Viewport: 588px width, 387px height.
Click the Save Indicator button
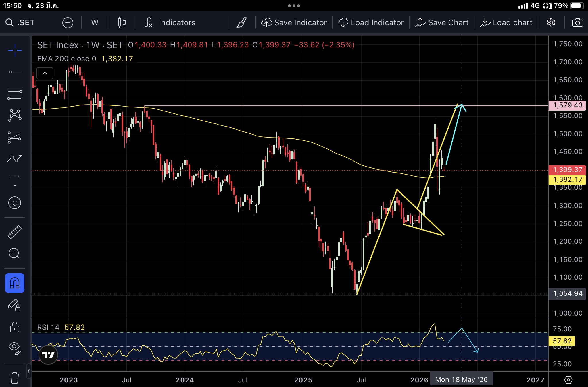[x=294, y=23]
